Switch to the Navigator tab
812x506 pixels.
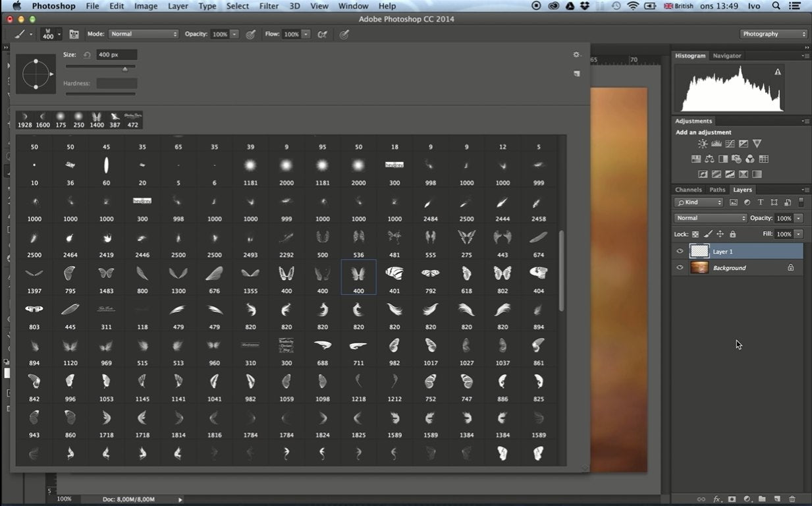(x=726, y=56)
